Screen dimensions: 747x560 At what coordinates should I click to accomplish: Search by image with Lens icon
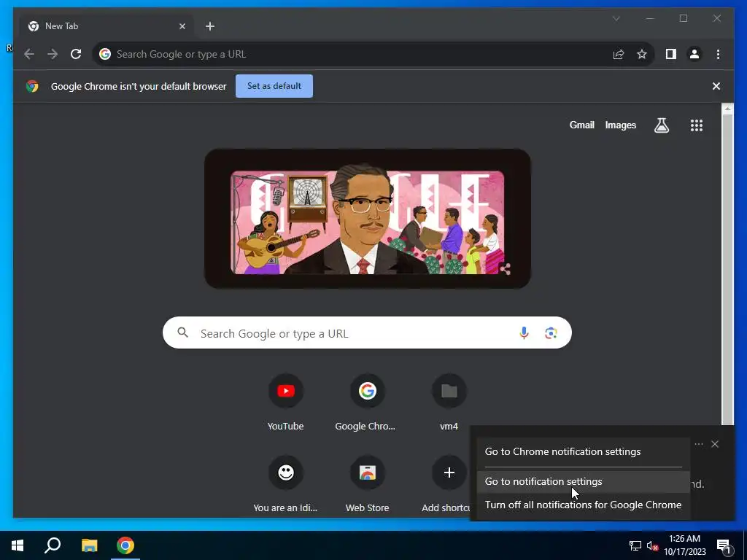551,332
